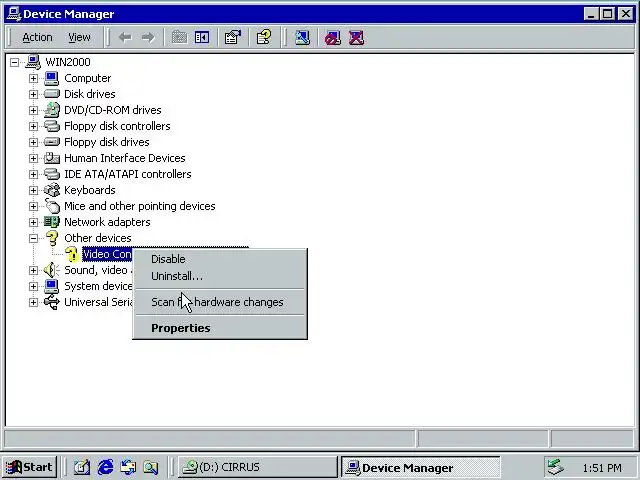
Task: Select the Floppy disk drives icon
Action: point(51,142)
